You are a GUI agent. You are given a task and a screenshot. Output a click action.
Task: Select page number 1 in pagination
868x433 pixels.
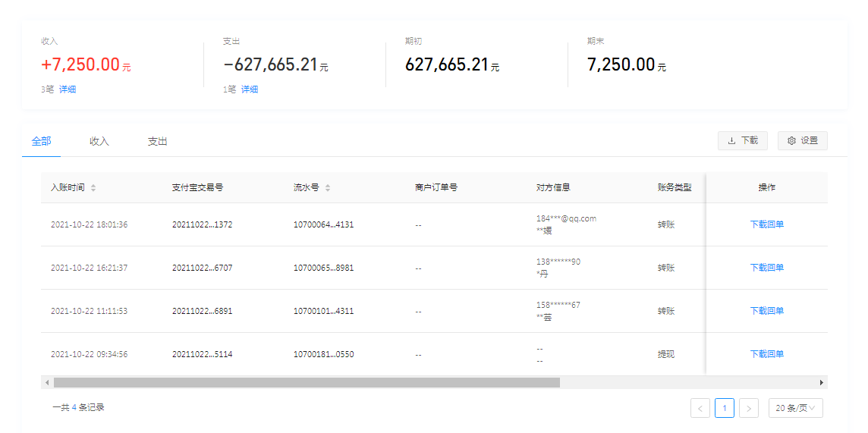point(724,408)
